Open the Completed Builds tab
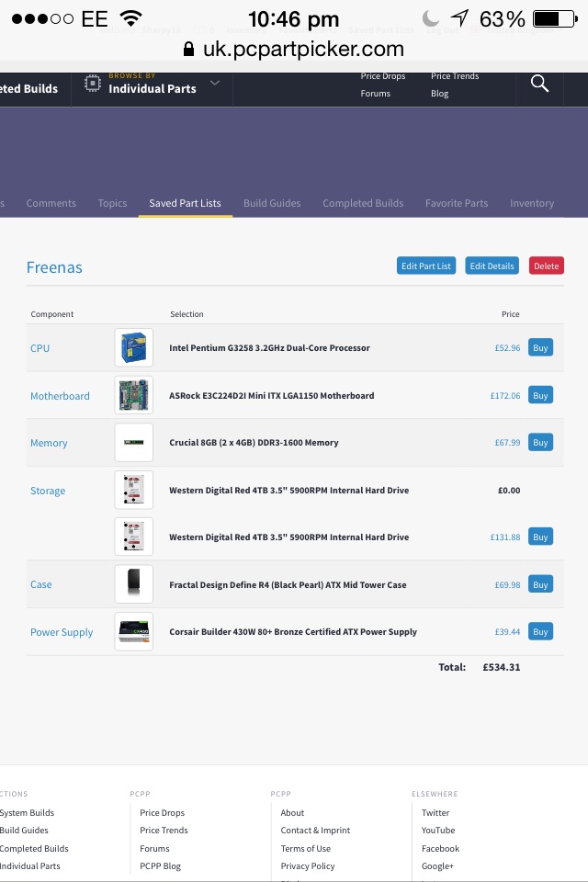This screenshot has width=588, height=882. 363,203
